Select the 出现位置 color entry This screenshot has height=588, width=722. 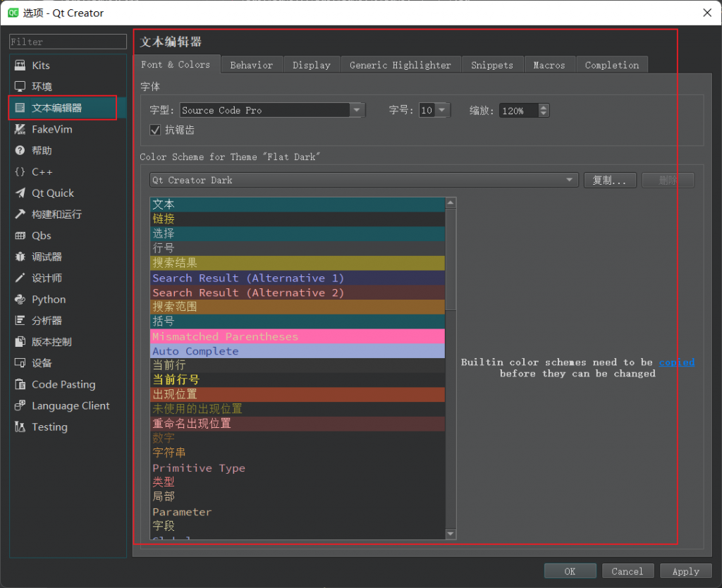pos(298,395)
